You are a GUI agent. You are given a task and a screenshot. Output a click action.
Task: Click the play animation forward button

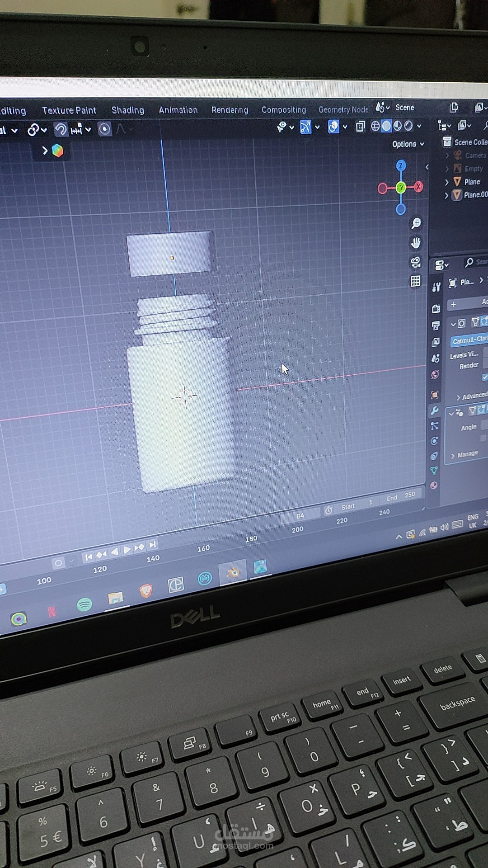tap(127, 550)
